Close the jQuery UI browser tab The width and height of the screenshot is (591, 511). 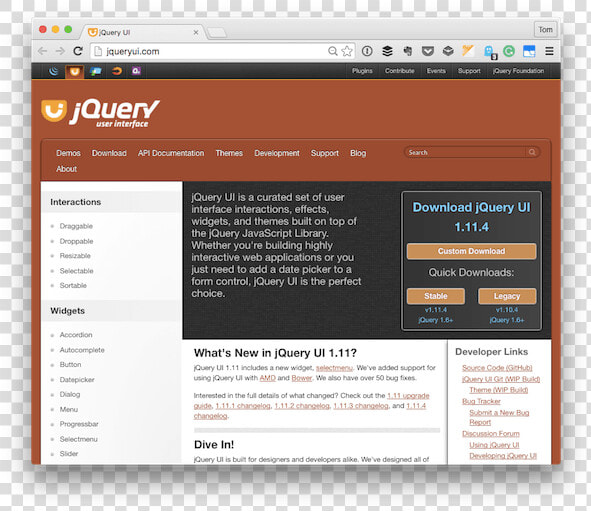tap(196, 32)
